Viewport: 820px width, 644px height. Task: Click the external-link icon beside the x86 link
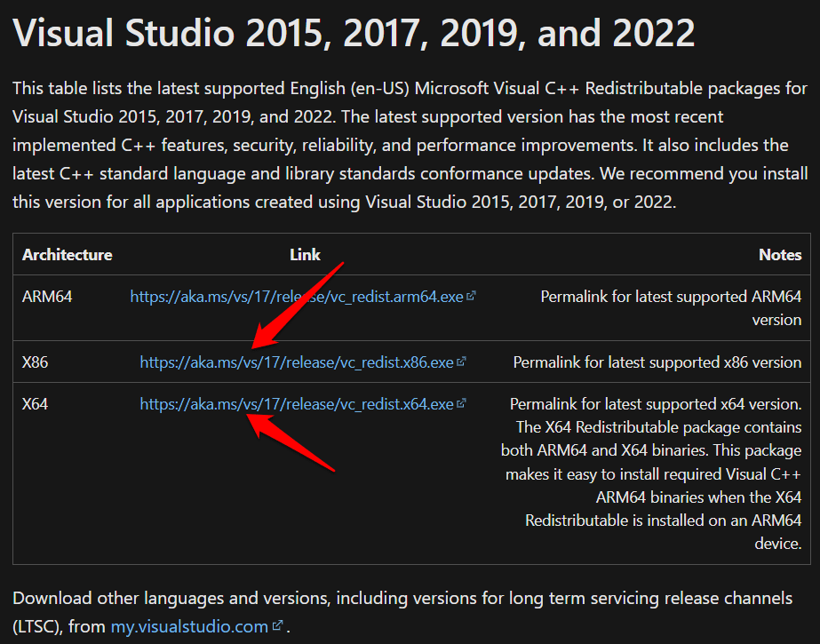(461, 360)
